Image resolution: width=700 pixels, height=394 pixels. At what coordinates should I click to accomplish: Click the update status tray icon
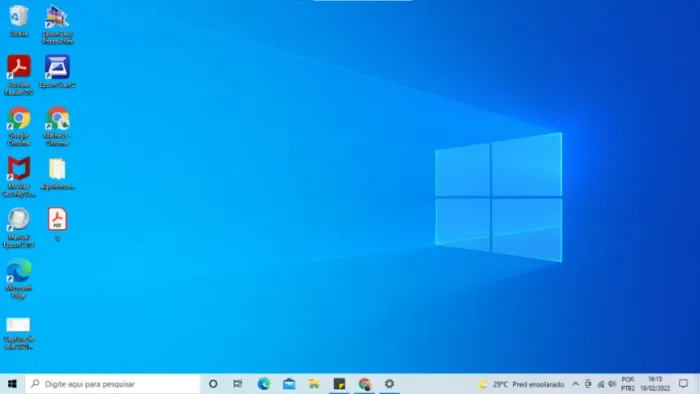(588, 384)
